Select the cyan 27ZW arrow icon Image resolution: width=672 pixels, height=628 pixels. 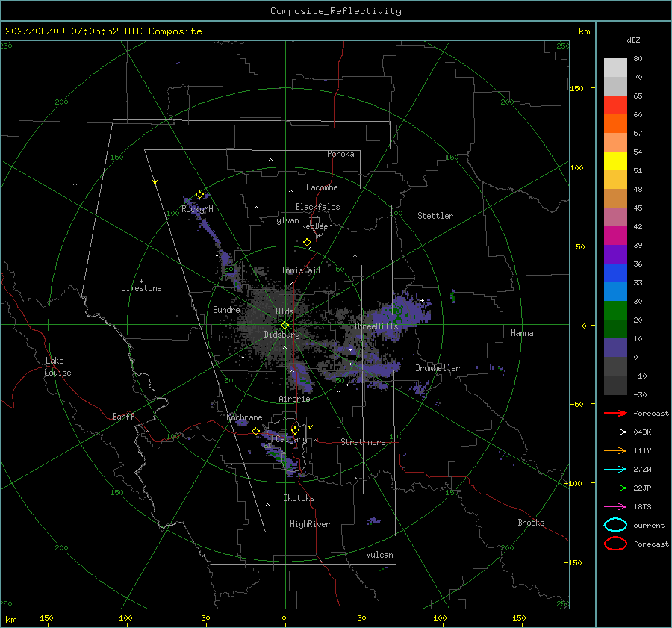(615, 470)
